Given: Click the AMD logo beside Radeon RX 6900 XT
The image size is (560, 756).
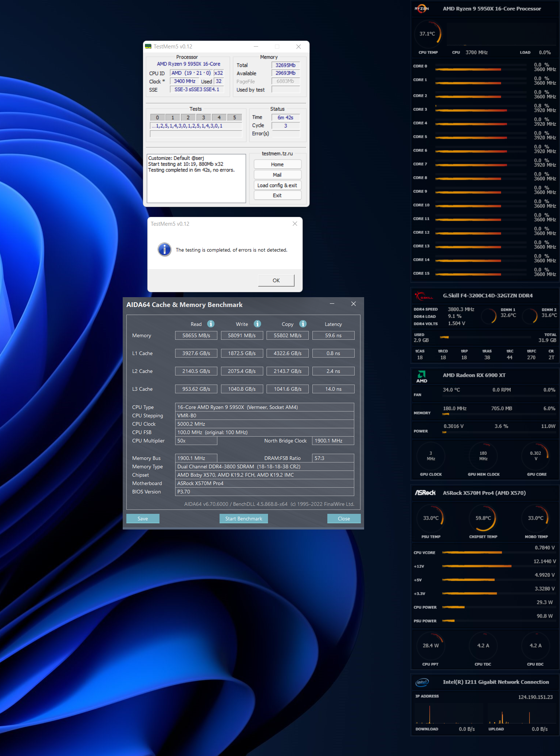Looking at the screenshot, I should tap(422, 377).
